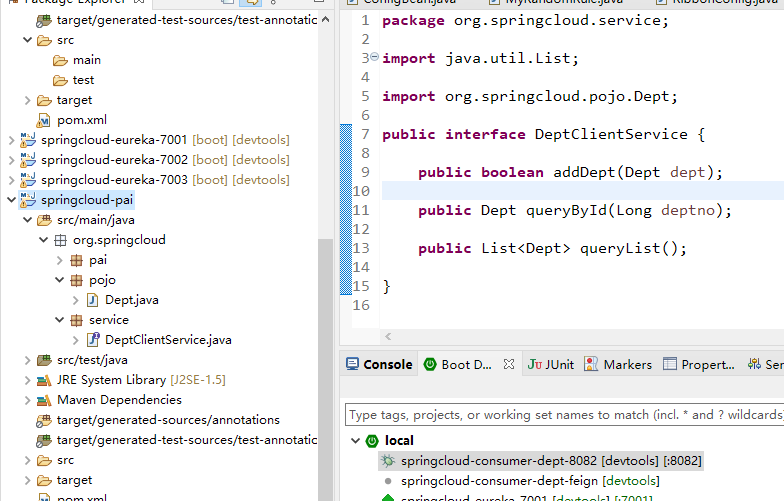Viewport: 784px width, 501px height.
Task: Click the src/test/java source folder icon
Action: click(44, 360)
